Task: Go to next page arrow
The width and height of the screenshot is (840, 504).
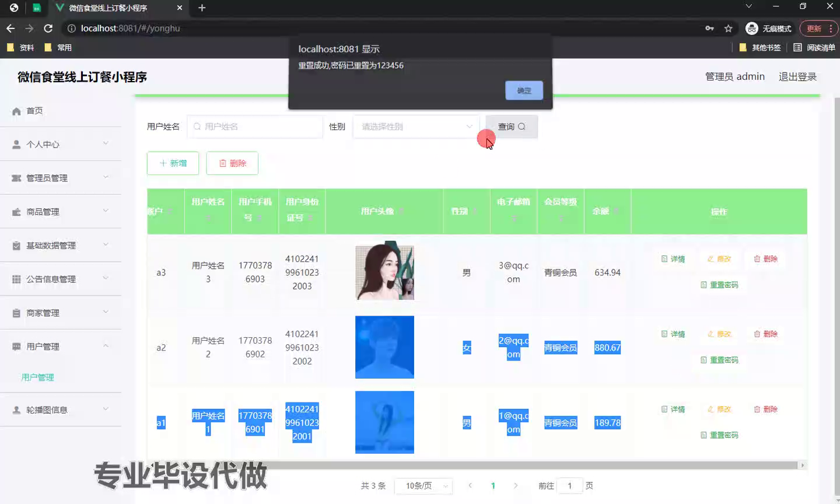Action: click(x=516, y=485)
